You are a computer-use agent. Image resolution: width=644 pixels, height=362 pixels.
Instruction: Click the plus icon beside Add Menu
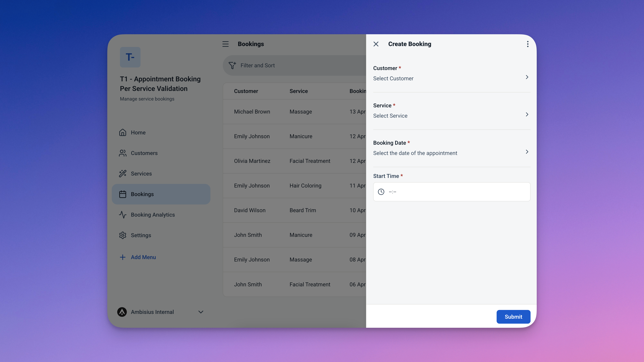coord(123,257)
